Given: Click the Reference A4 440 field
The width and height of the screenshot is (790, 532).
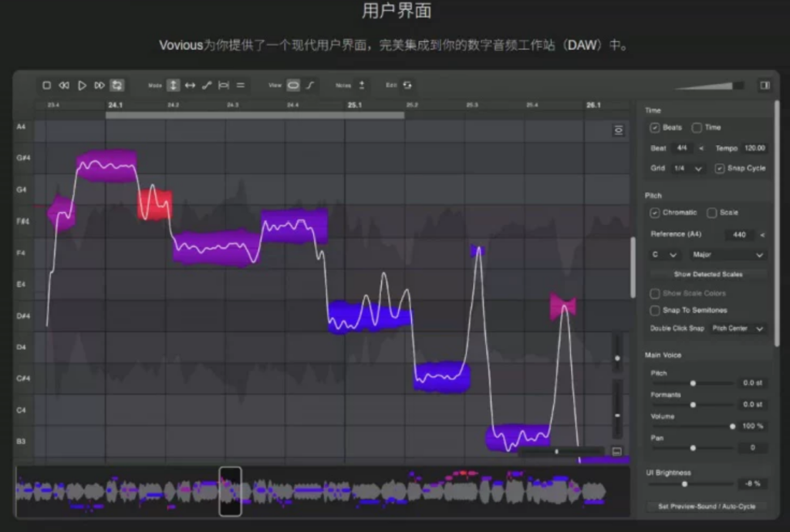Looking at the screenshot, I should (739, 234).
